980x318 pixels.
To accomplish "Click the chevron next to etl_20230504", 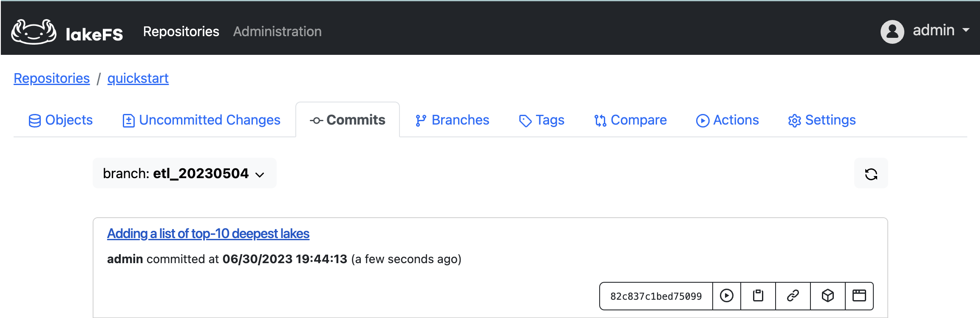I will (260, 174).
